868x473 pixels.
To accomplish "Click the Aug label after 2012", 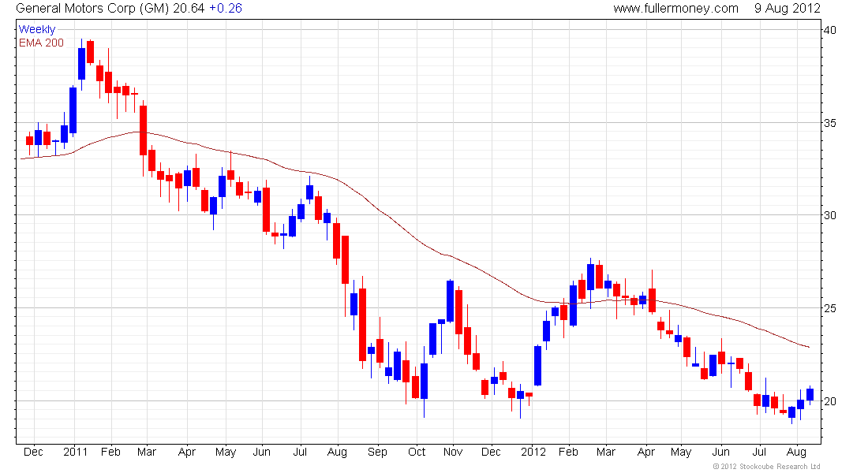I will (x=797, y=452).
